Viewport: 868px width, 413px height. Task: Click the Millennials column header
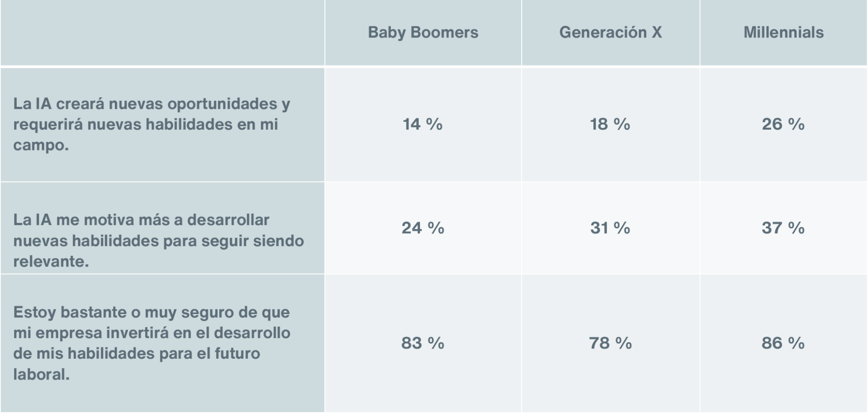tap(783, 33)
